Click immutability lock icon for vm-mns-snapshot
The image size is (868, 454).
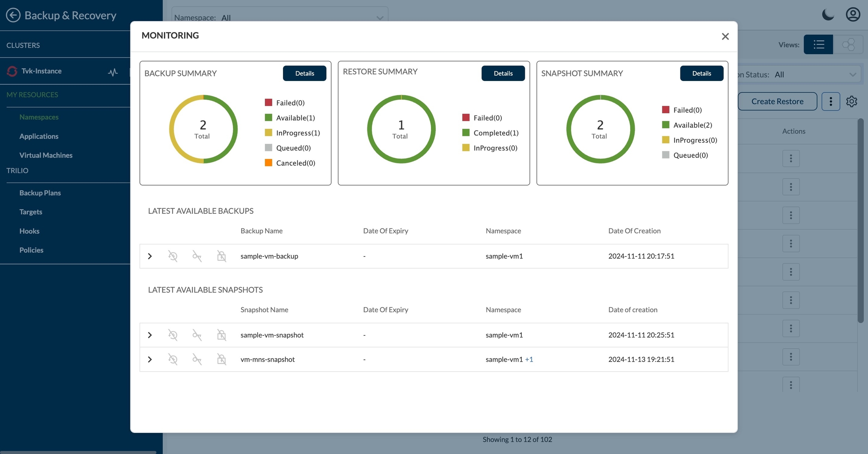click(222, 360)
